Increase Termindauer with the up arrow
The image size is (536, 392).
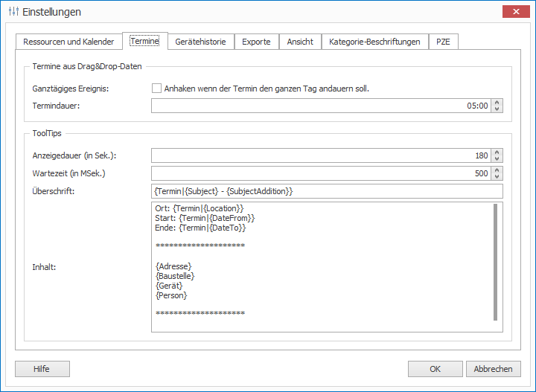497,103
